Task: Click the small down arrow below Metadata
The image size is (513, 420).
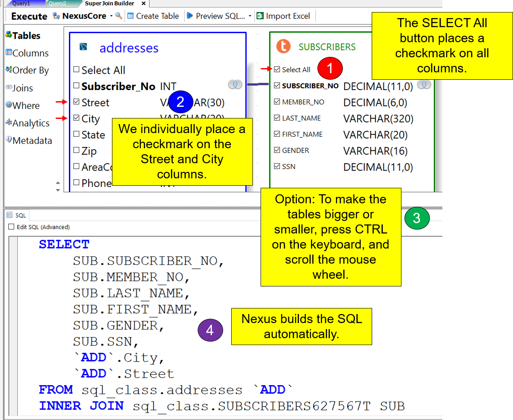Action: click(x=58, y=190)
